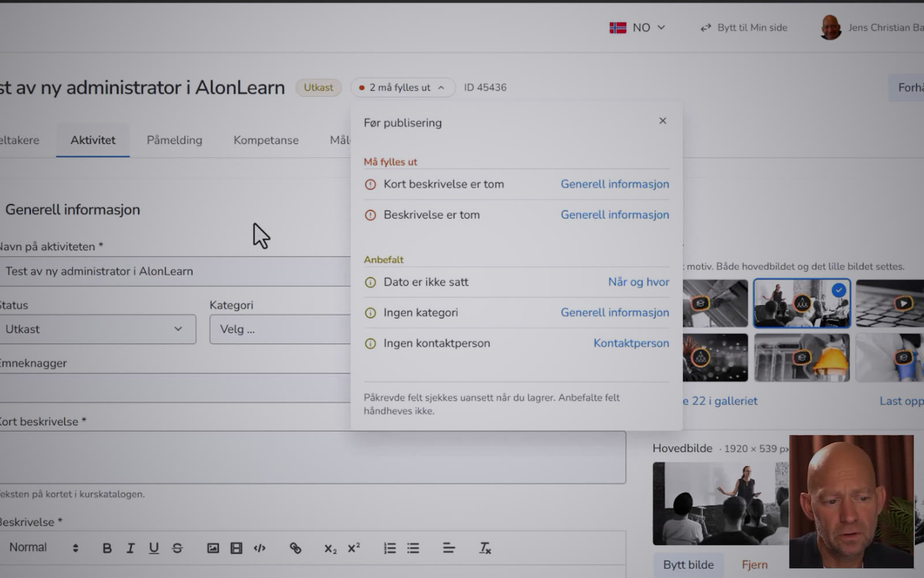Follow the 'Når og hvor' link
This screenshot has height=578, width=924.
pos(639,282)
